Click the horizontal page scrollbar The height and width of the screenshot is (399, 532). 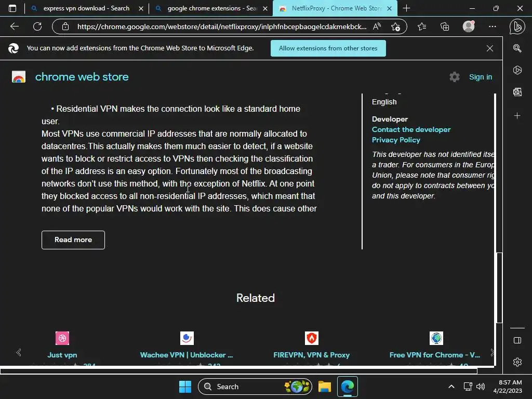[239, 371]
